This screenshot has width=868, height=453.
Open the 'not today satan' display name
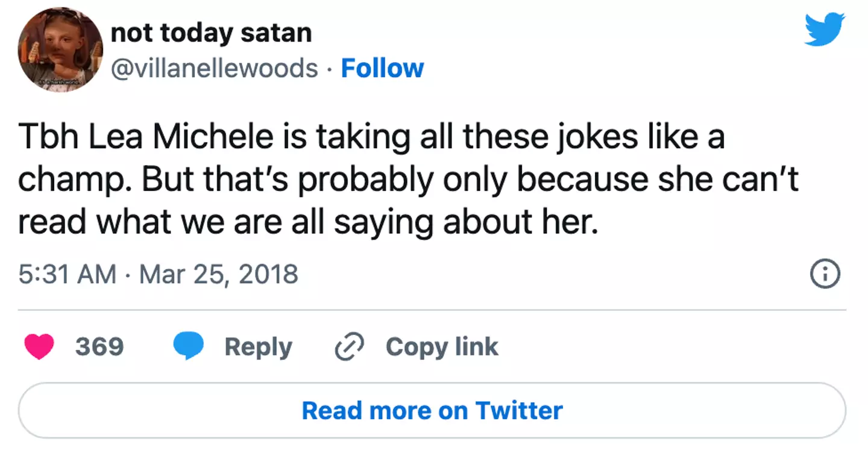coord(212,33)
